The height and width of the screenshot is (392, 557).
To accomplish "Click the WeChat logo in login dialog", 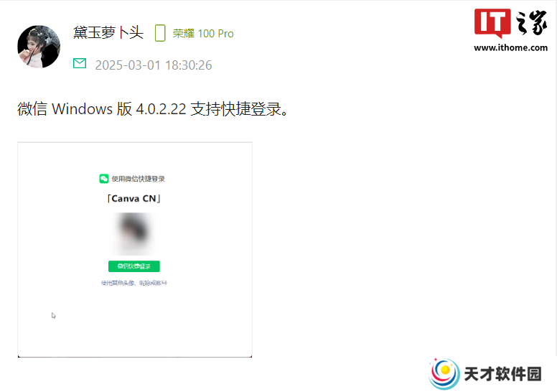I will coord(104,178).
